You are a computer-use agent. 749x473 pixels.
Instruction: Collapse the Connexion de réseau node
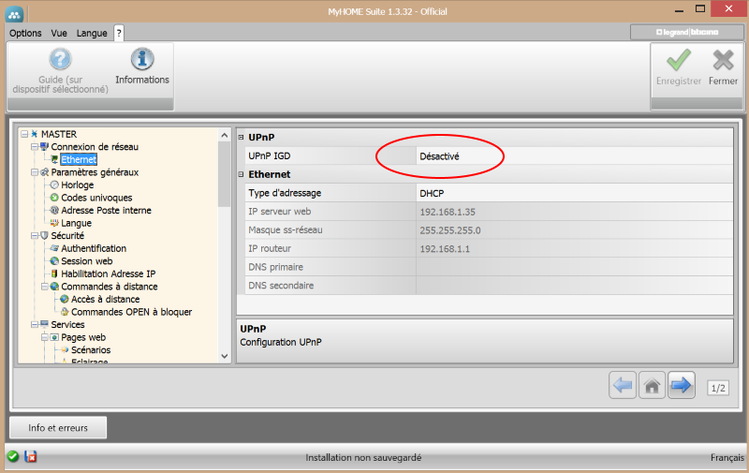(34, 147)
